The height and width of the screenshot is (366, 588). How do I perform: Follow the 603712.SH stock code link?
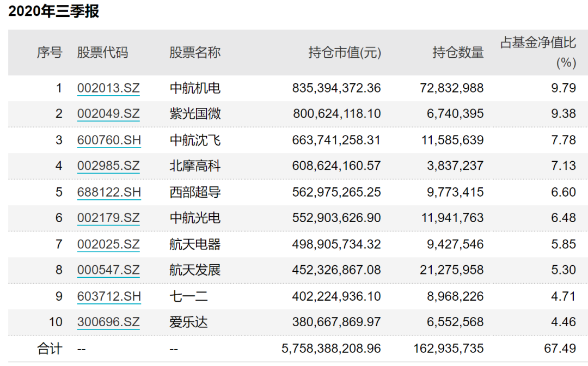[109, 297]
